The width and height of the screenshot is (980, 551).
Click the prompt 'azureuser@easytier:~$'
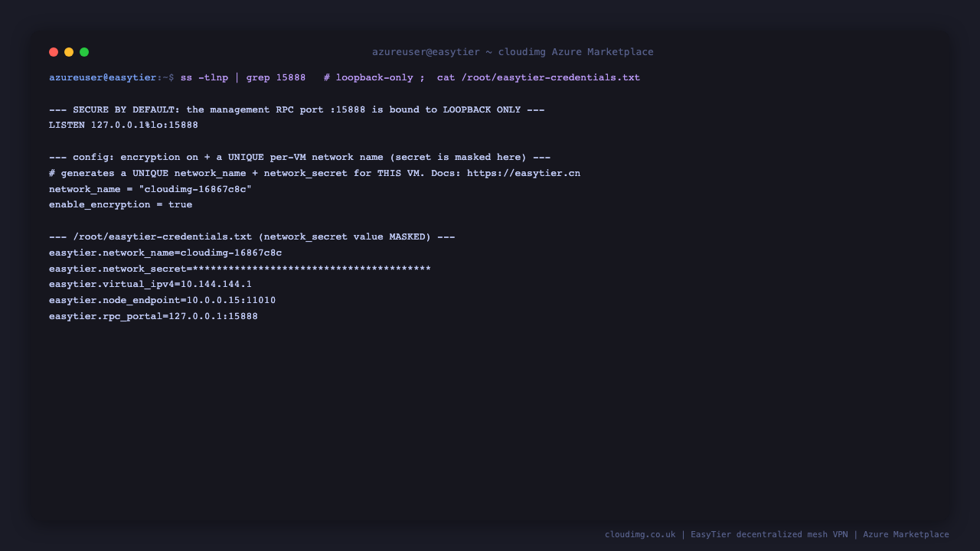coord(112,78)
